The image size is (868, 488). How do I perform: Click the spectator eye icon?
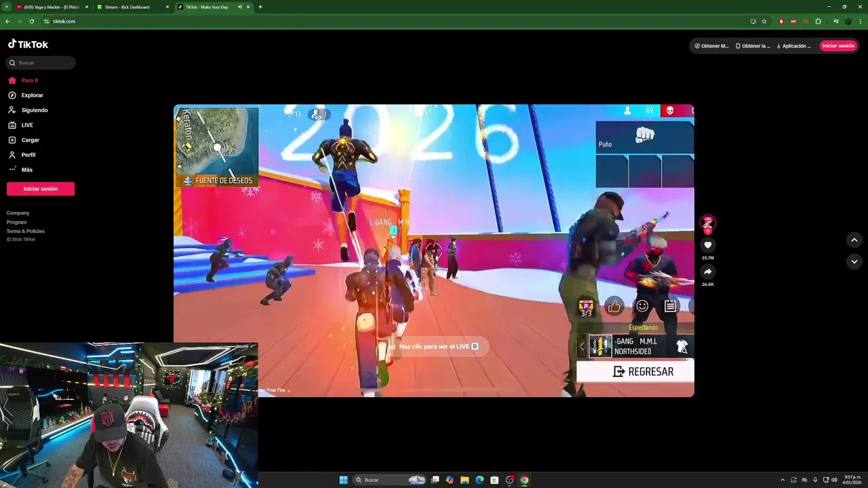pyautogui.click(x=317, y=115)
